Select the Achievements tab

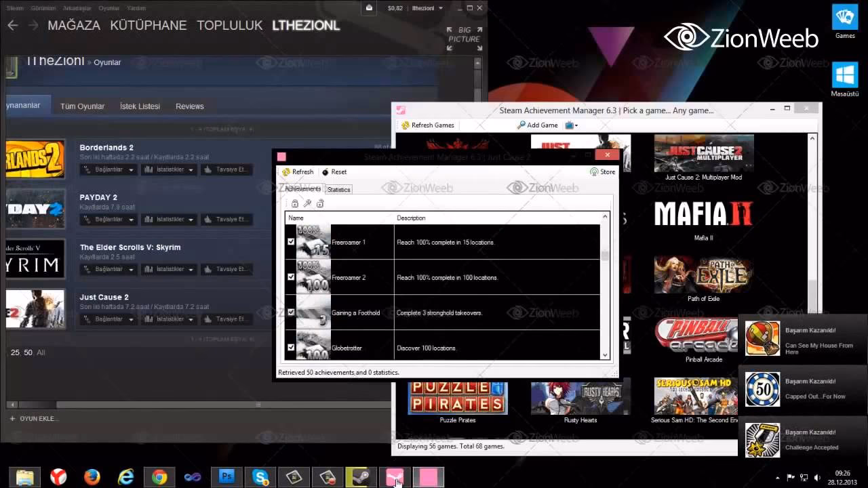coord(302,189)
